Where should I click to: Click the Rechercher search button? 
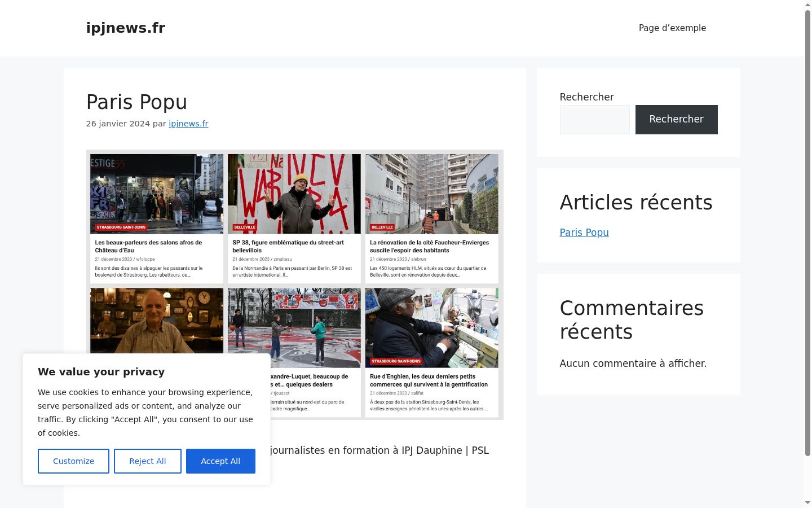[676, 120]
